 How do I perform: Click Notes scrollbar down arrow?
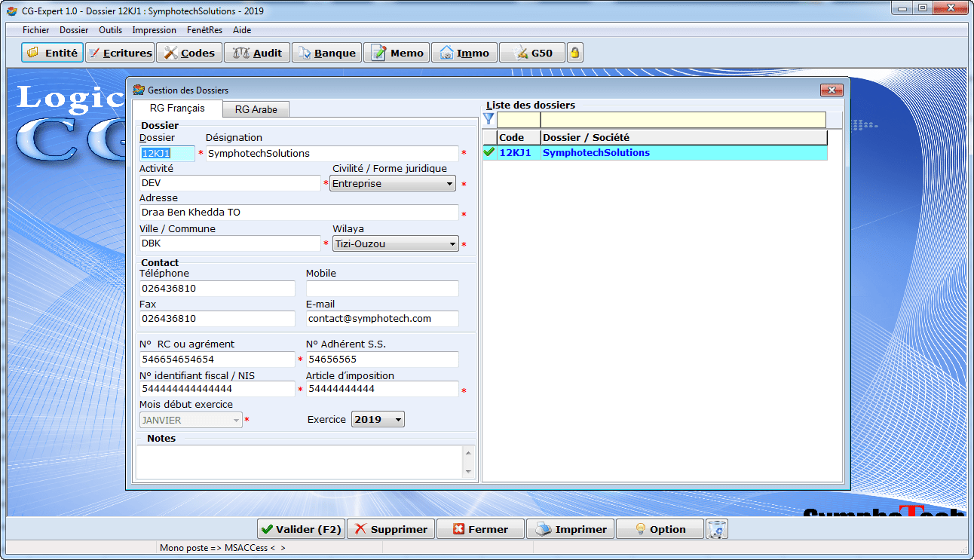468,471
